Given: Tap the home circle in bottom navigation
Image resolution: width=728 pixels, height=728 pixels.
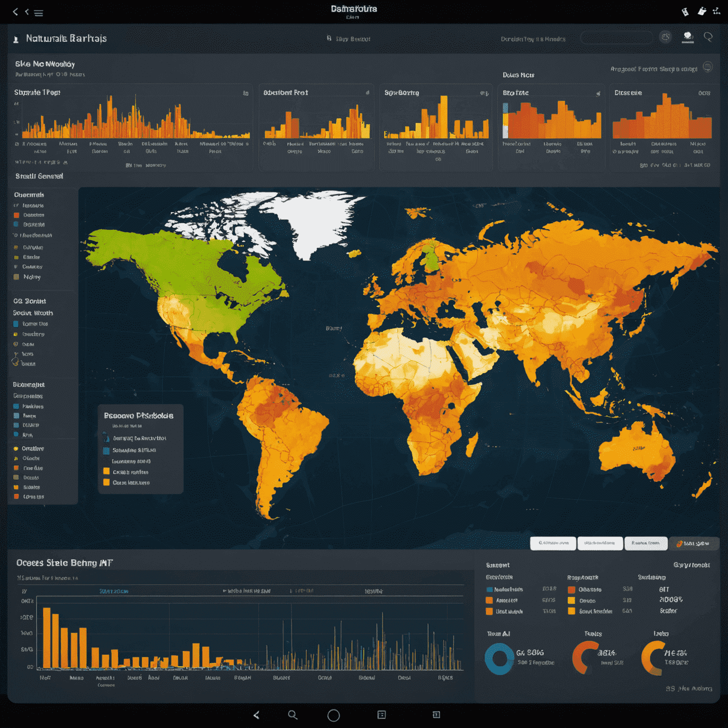Looking at the screenshot, I should [334, 715].
